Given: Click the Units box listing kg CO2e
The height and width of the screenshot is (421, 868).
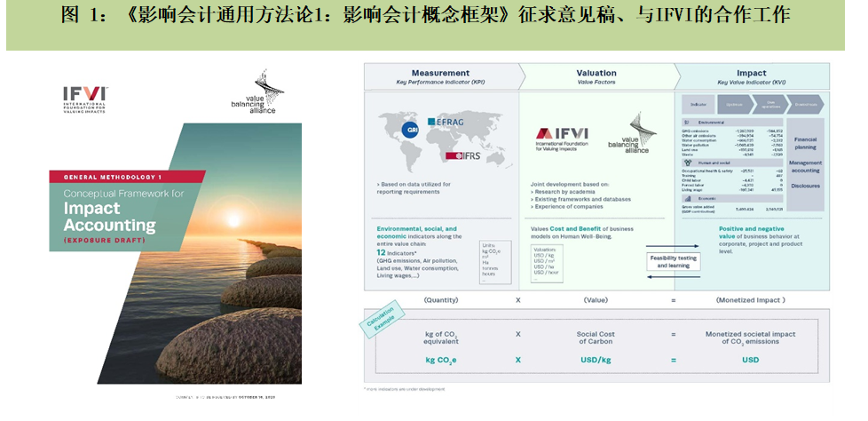Looking at the screenshot, I should coord(495,262).
